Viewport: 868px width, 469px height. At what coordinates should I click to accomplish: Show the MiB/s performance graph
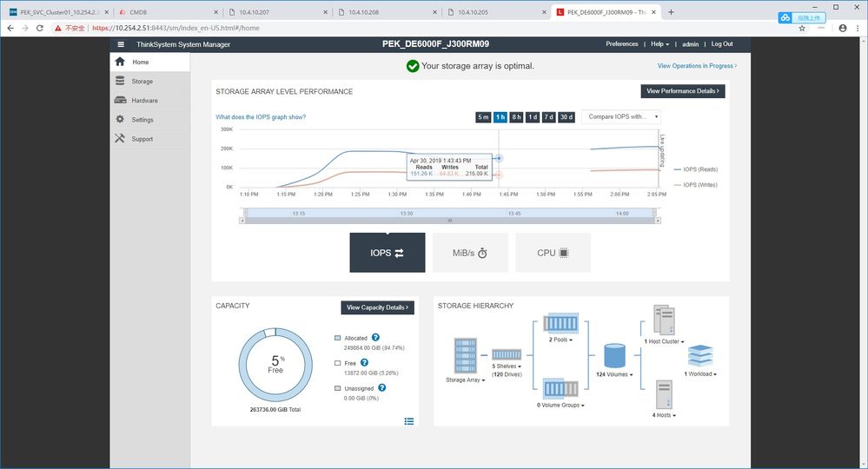[470, 253]
